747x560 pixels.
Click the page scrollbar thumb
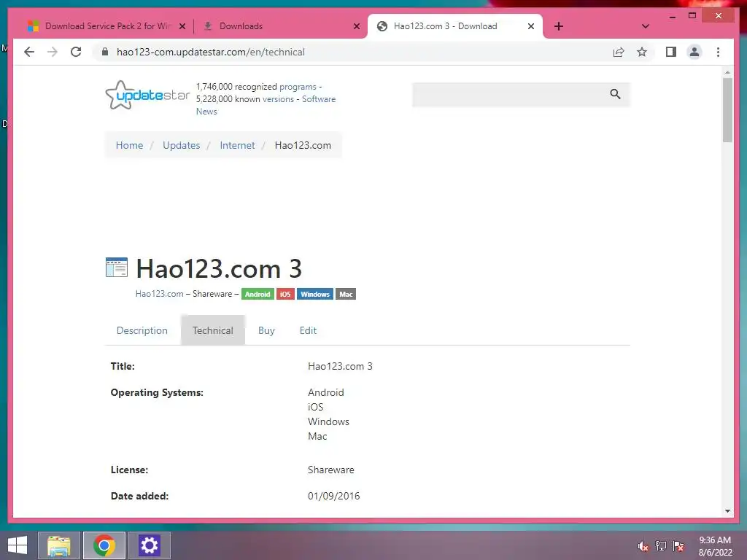pos(727,110)
